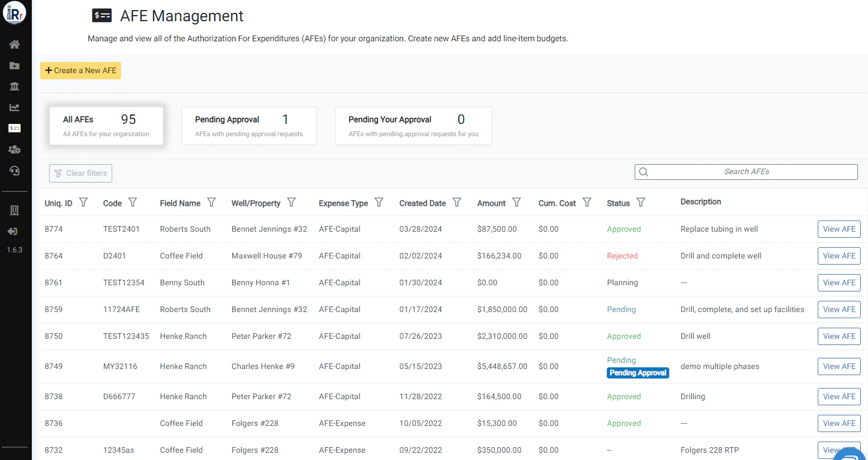View AFE for row 8736

[839, 423]
